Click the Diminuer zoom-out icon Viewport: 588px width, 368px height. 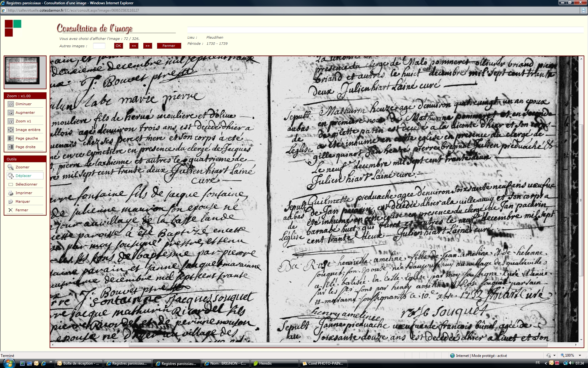(x=11, y=104)
